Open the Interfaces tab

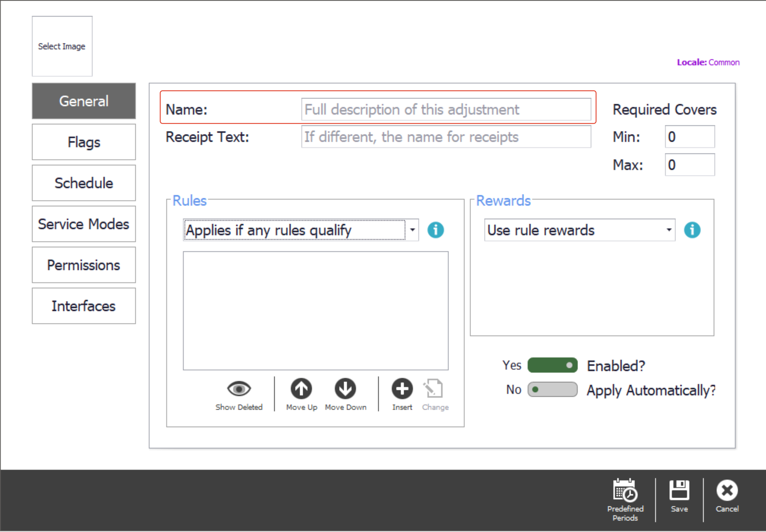click(84, 306)
